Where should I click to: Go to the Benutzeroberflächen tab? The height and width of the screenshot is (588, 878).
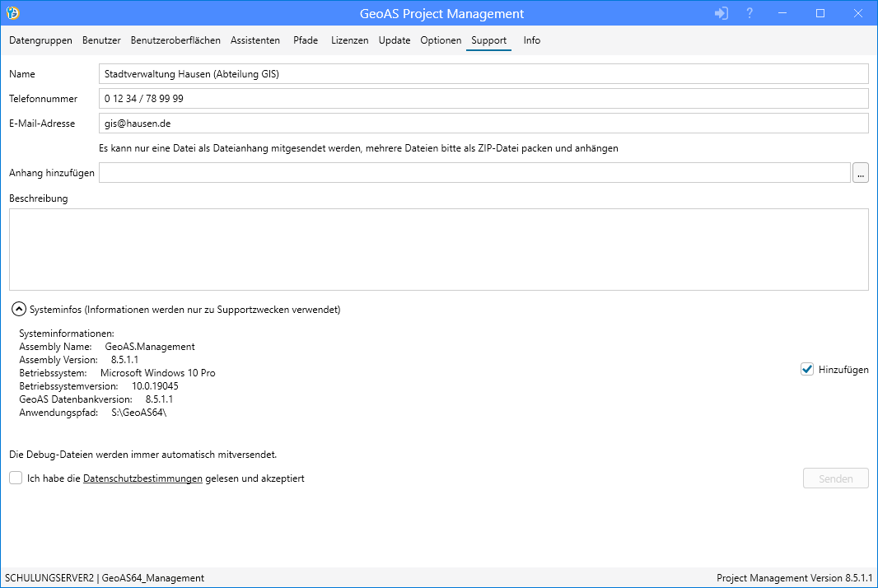point(175,40)
